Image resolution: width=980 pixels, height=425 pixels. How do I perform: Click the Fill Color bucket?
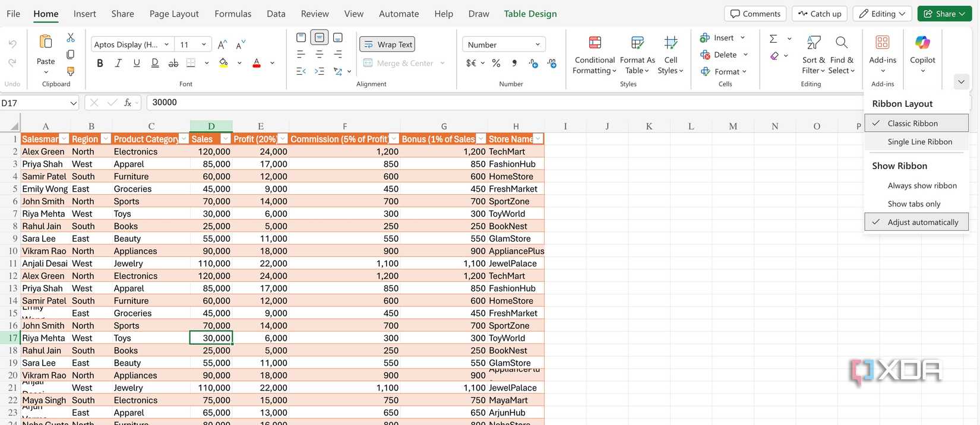[x=223, y=63]
